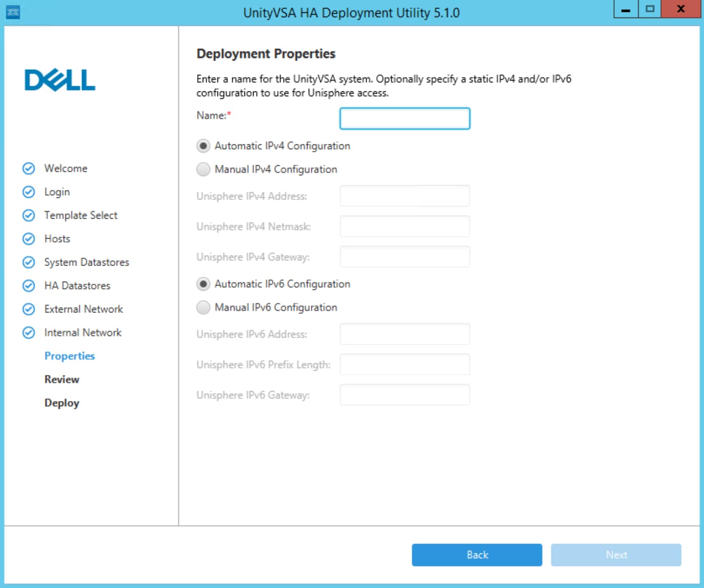Open the System Datastores step
This screenshot has width=704, height=588.
coord(87,262)
